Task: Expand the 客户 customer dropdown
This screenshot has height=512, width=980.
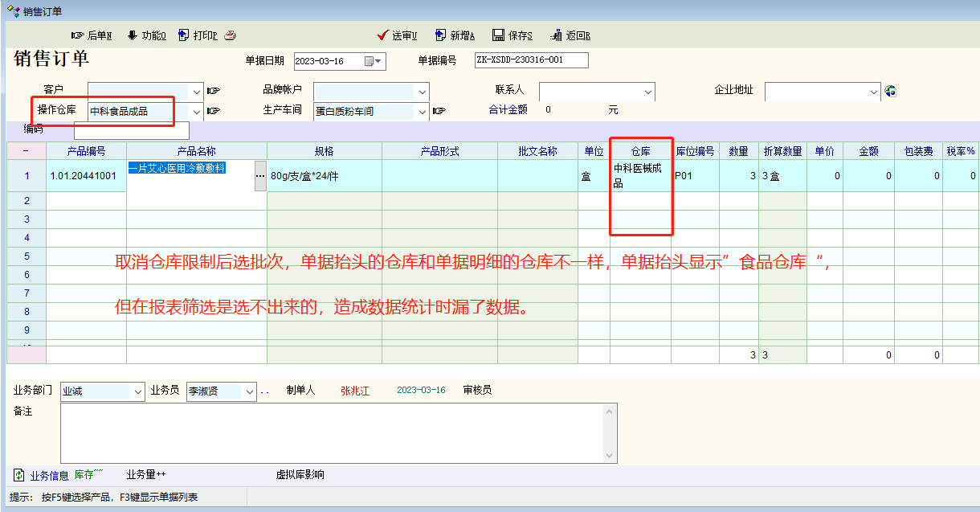Action: tap(197, 92)
